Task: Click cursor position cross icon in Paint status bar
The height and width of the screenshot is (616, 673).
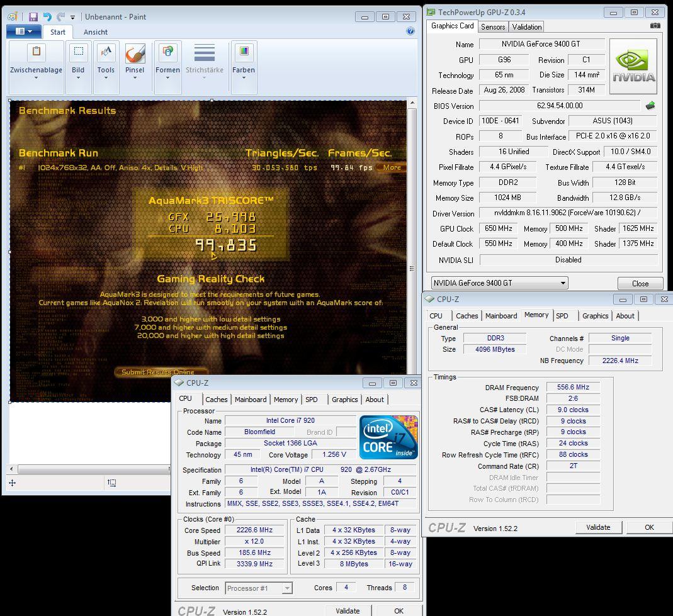Action: coord(12,483)
